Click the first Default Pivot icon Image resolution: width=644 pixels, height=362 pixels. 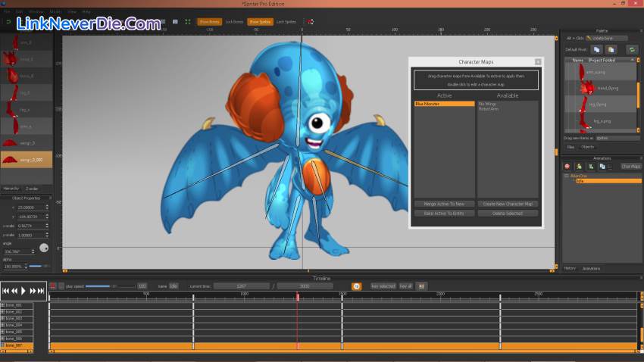coord(597,49)
